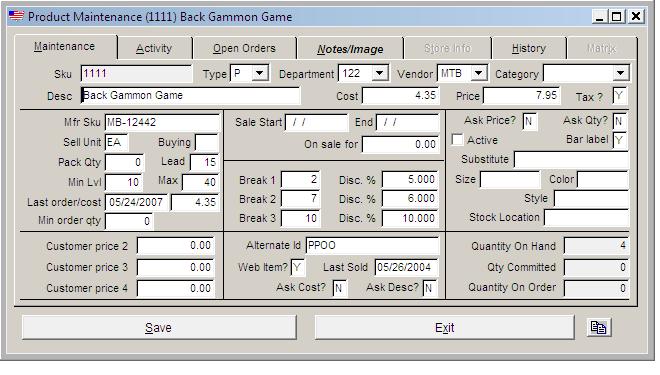Click the Pack Qty field
This screenshot has height=375, width=660.
pos(124,162)
